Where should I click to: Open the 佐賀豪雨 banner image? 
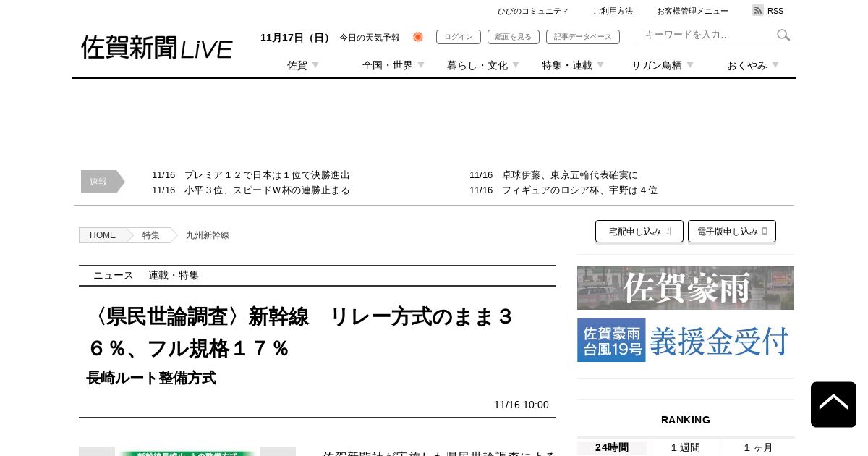(x=686, y=288)
